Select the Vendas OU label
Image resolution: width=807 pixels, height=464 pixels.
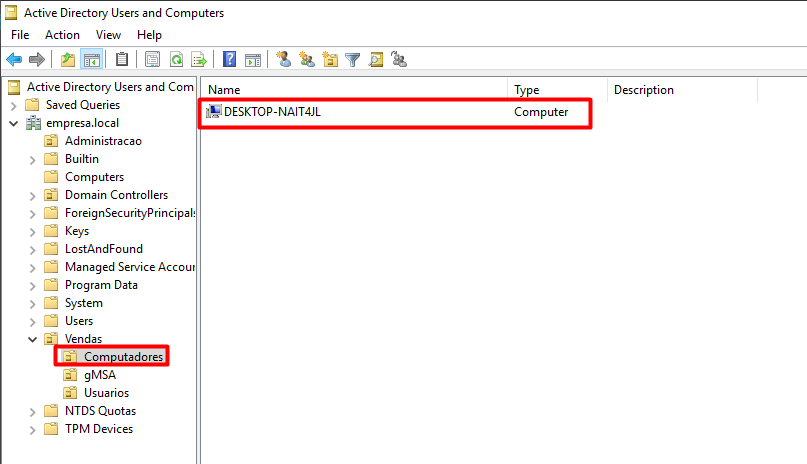tap(83, 339)
